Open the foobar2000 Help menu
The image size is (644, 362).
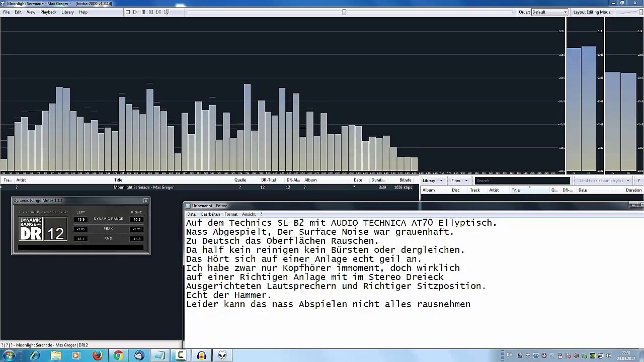coord(84,12)
